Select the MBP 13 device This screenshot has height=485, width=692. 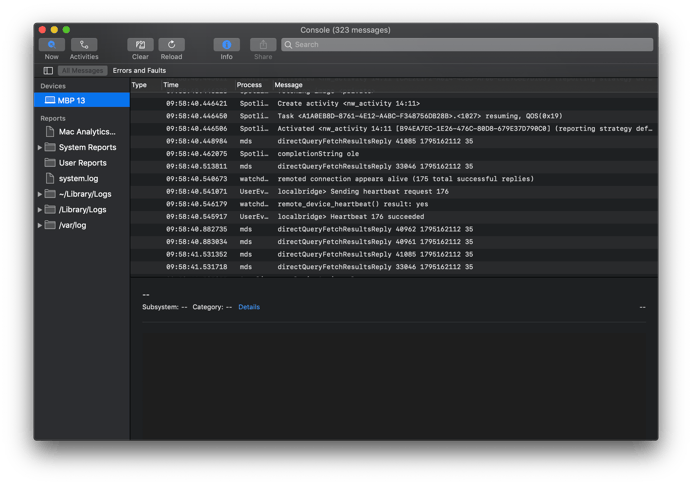82,100
